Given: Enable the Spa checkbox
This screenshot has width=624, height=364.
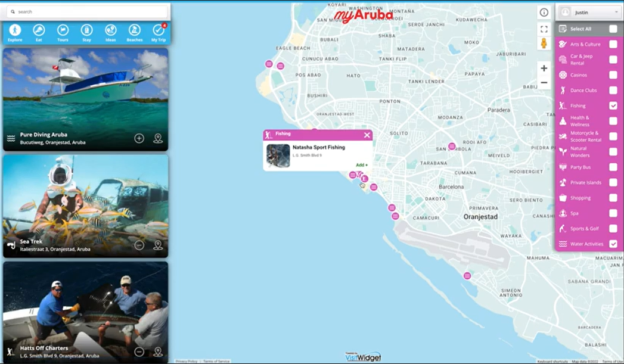Looking at the screenshot, I should click(x=613, y=213).
